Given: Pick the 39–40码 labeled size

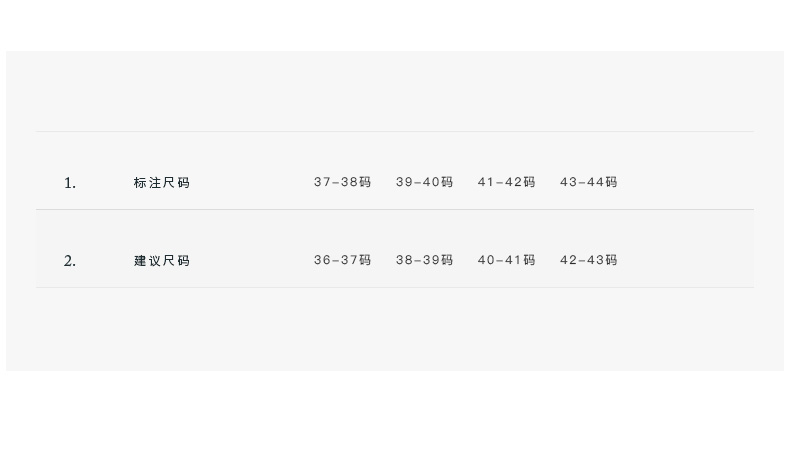Looking at the screenshot, I should tap(424, 182).
